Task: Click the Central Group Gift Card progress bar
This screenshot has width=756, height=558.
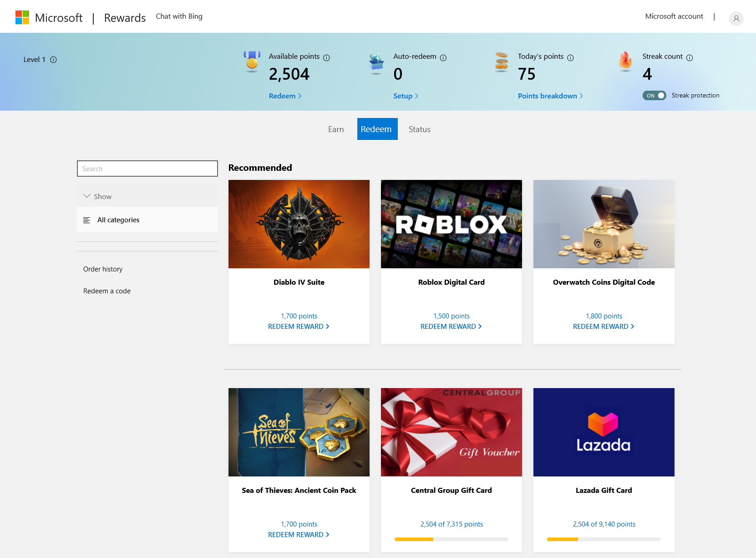Action: coord(452,539)
